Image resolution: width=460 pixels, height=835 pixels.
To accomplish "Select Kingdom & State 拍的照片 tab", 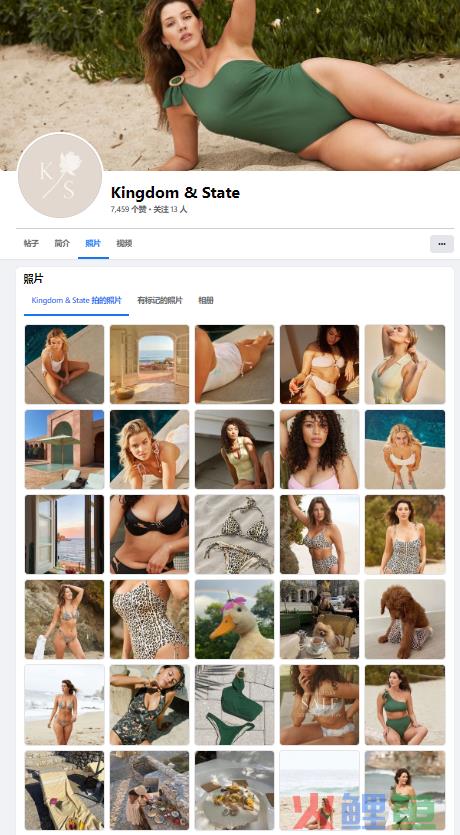I will pyautogui.click(x=76, y=300).
